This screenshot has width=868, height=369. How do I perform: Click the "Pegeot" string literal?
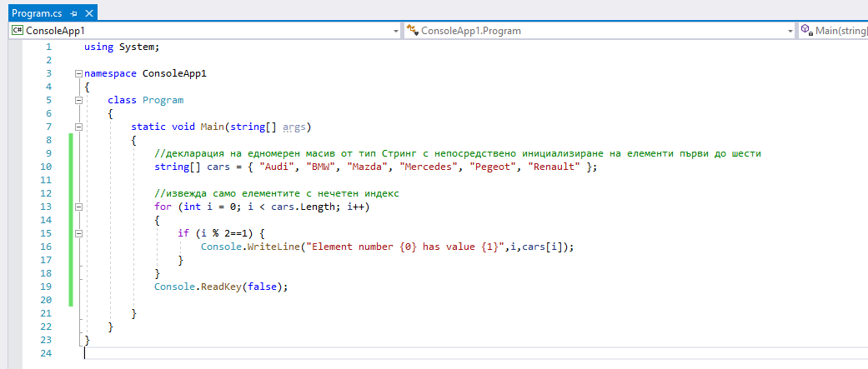pyautogui.click(x=494, y=167)
